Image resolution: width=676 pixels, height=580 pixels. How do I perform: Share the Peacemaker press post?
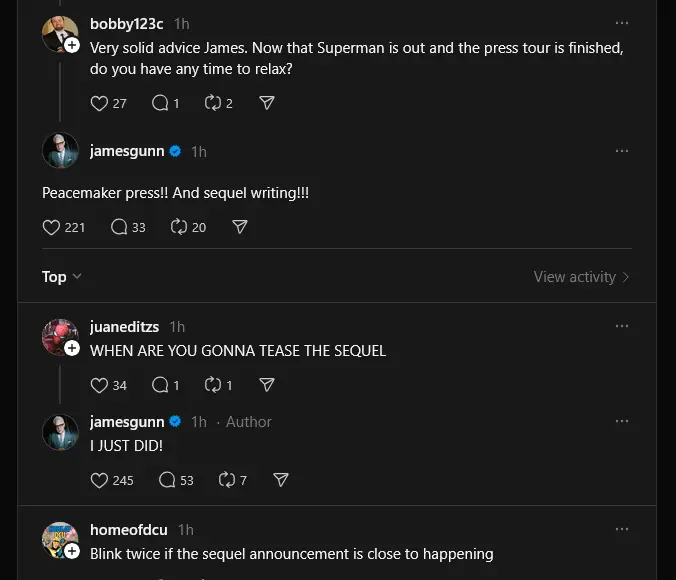pos(240,227)
